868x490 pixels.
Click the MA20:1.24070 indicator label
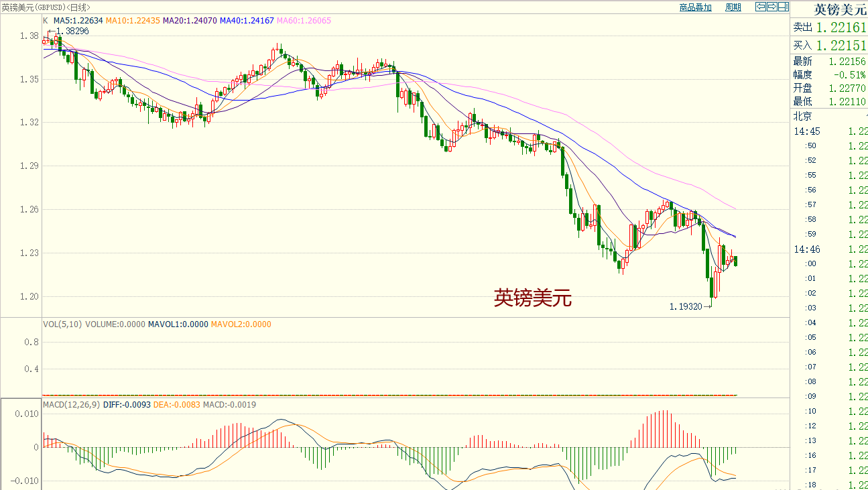click(190, 21)
